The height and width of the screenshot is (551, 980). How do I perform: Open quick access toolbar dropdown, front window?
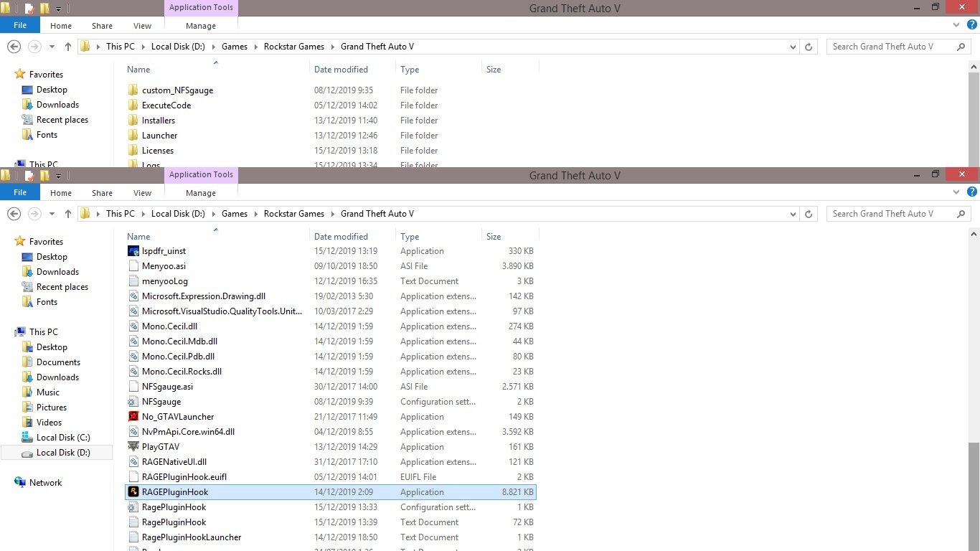coord(58,176)
